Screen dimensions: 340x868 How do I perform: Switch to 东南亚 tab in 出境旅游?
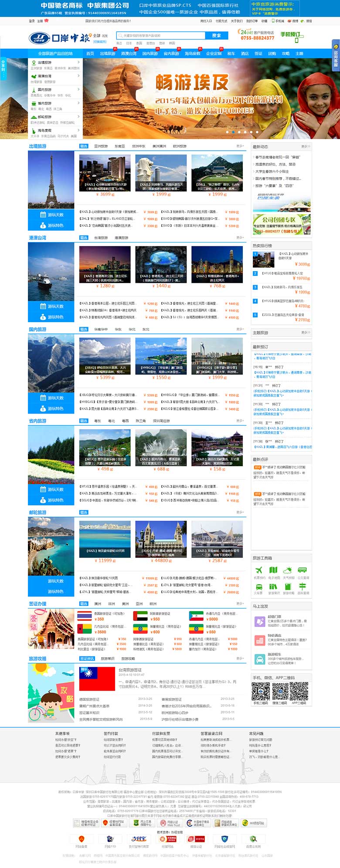119,146
